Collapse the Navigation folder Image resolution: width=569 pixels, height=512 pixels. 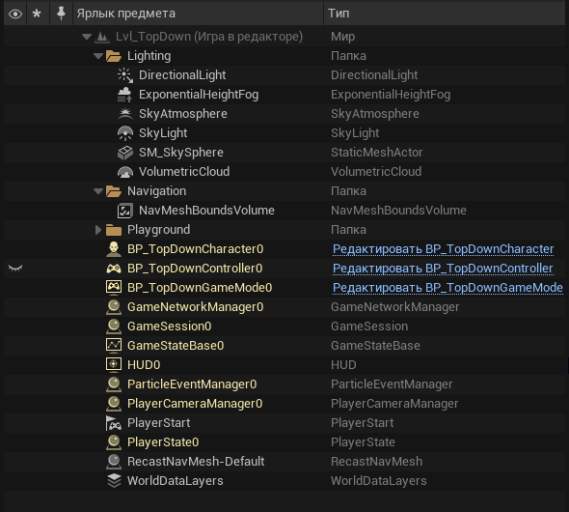(98, 191)
